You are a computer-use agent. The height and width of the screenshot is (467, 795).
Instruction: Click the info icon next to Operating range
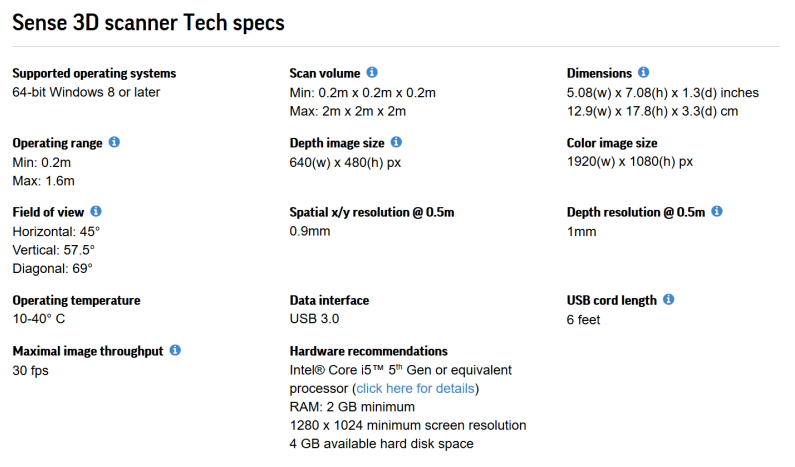115,142
